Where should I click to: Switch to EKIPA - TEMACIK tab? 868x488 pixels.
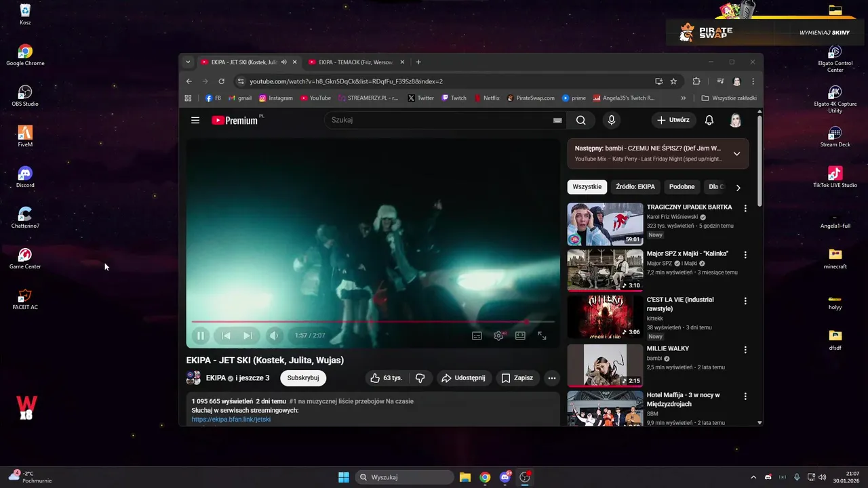pyautogui.click(x=355, y=62)
